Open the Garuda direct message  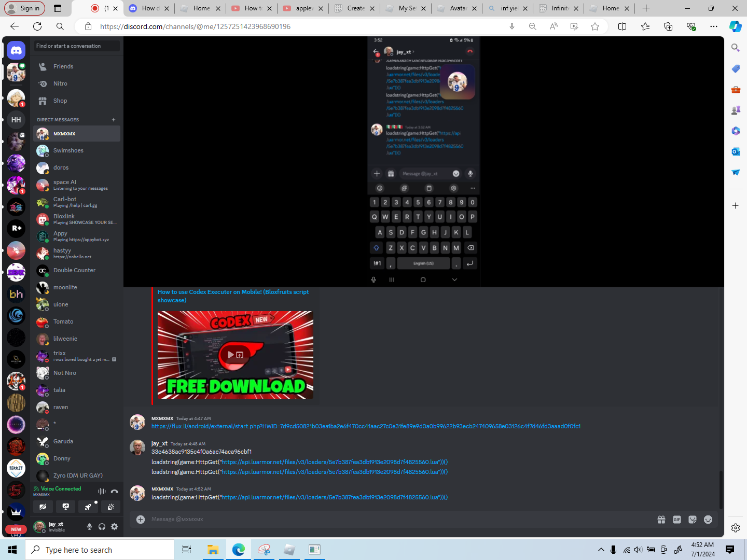[77, 441]
